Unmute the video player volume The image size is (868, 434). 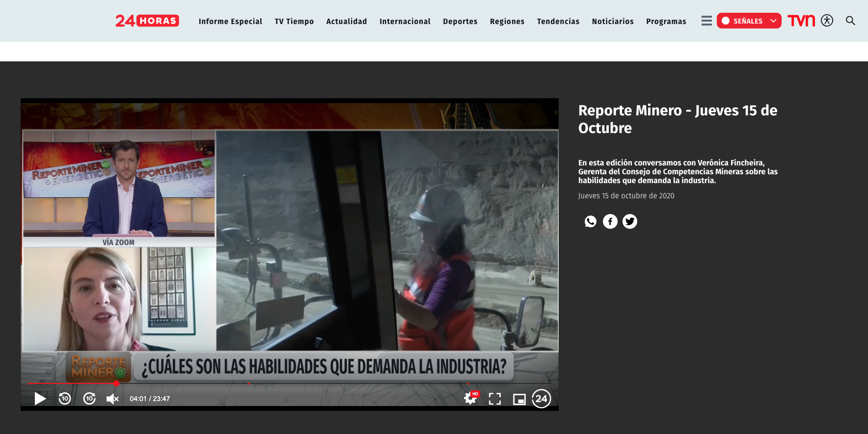pos(112,399)
